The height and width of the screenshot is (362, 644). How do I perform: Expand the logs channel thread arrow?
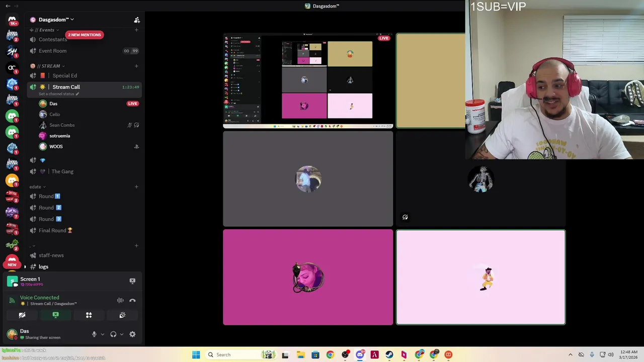coord(25,267)
